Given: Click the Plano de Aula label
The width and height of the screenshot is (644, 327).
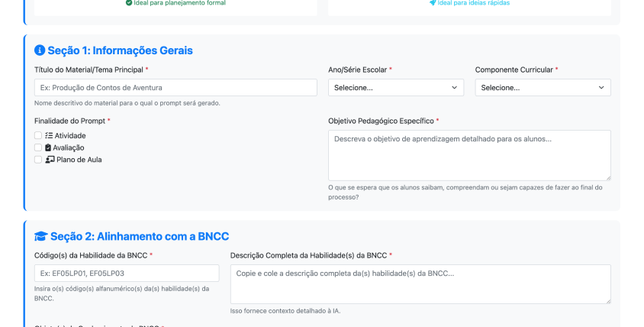Looking at the screenshot, I should tap(79, 160).
